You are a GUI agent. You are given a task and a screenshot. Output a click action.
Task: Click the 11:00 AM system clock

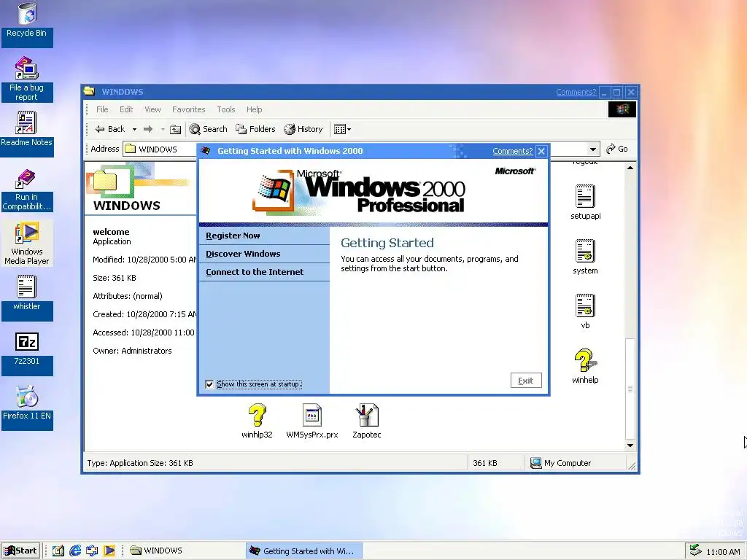click(723, 552)
